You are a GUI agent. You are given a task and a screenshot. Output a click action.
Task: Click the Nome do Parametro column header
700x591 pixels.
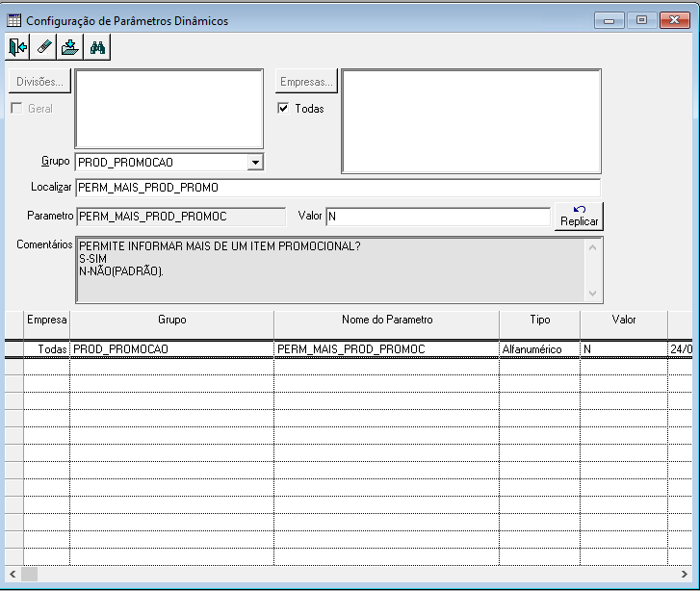pyautogui.click(x=387, y=324)
